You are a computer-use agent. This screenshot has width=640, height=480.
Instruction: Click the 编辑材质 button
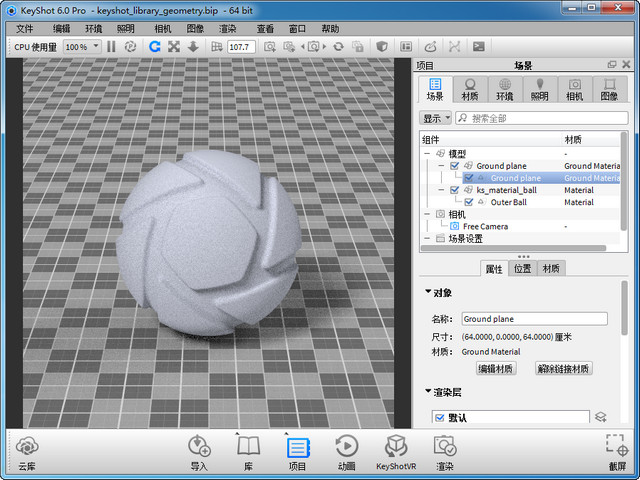coord(495,369)
